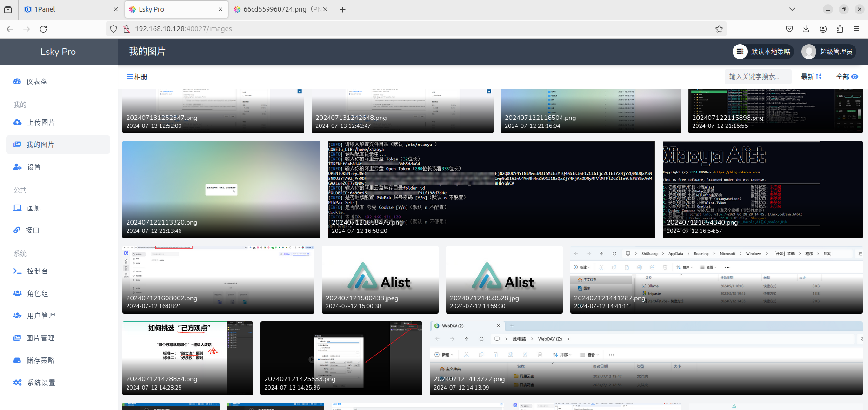
Task: Open the browser downloads icon
Action: click(x=806, y=29)
